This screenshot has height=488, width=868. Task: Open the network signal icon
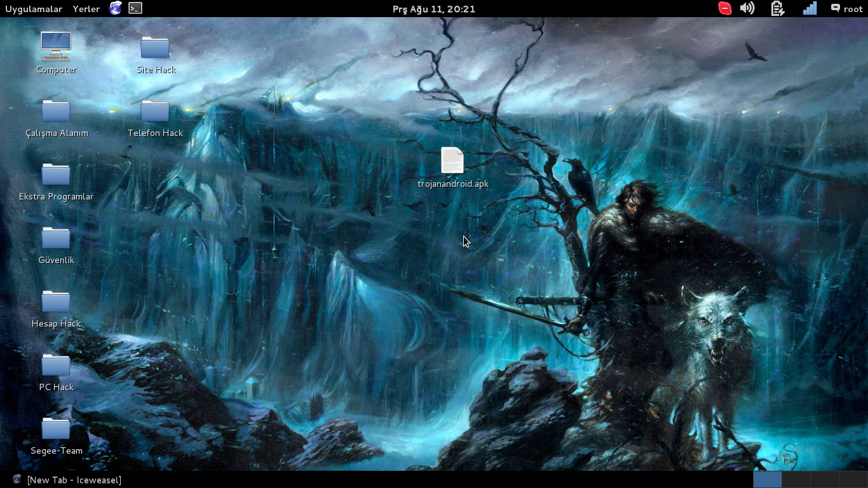point(810,8)
